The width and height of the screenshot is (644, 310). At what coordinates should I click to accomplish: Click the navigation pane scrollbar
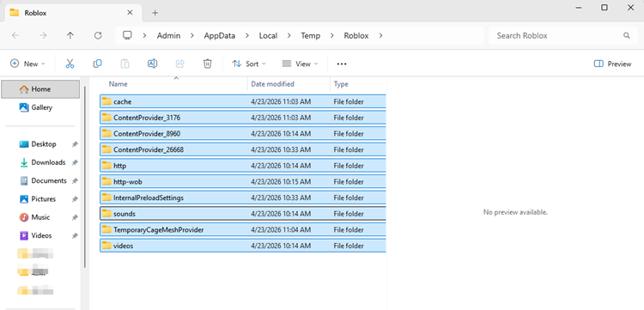pyautogui.click(x=85, y=177)
